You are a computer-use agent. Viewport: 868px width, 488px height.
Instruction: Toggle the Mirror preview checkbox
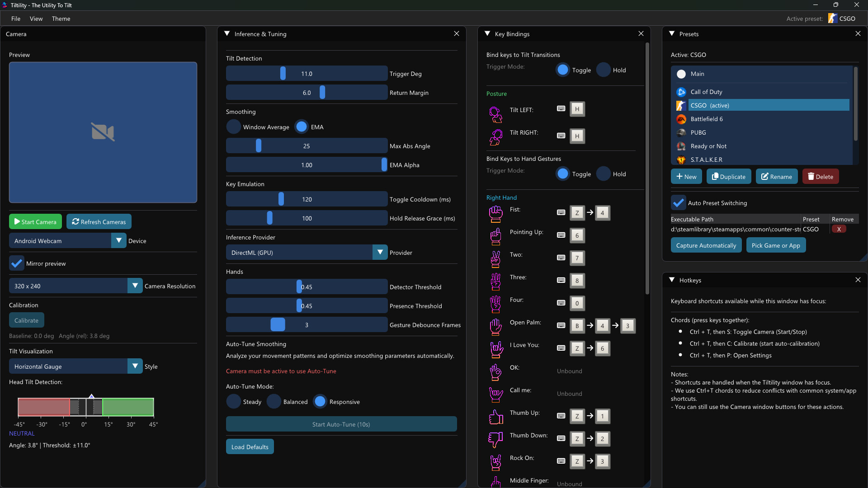click(16, 263)
